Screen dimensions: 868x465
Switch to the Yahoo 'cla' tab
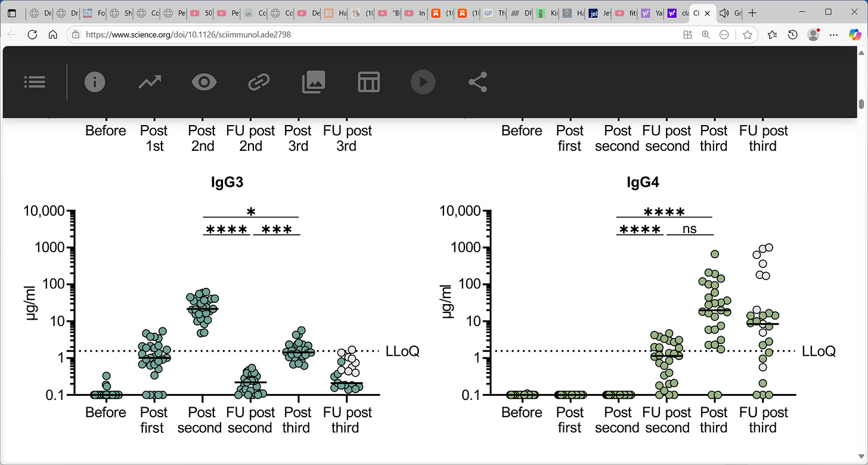tap(676, 13)
